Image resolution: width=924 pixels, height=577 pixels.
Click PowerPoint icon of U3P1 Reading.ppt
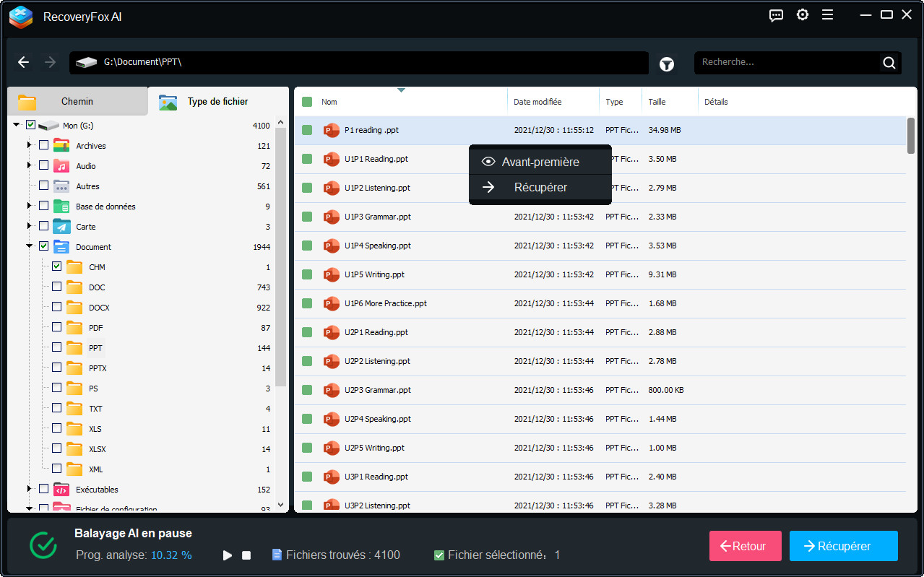point(332,477)
